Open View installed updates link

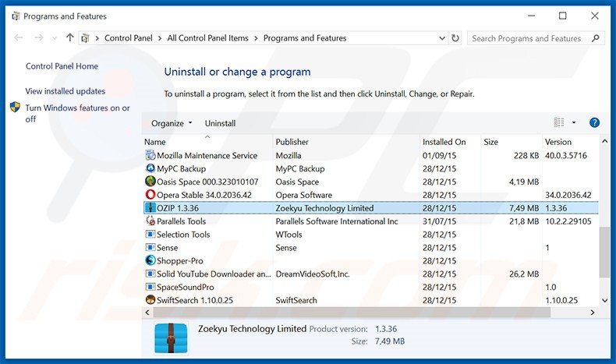click(65, 91)
